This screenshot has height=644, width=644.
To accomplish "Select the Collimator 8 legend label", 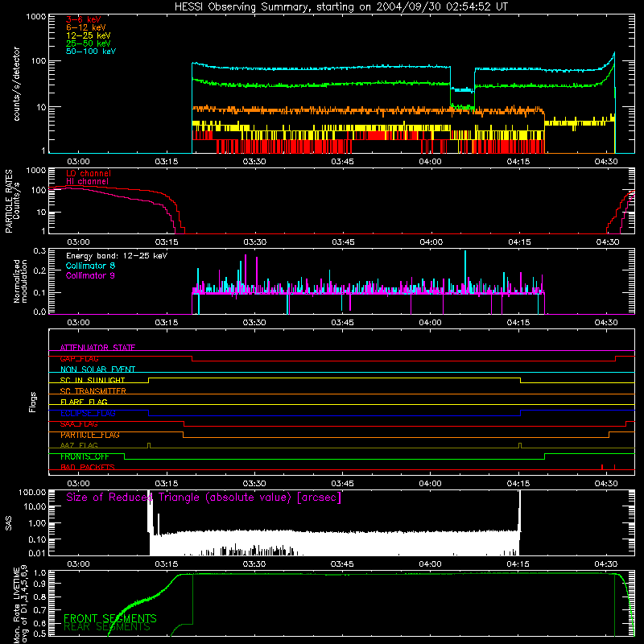I will click(x=90, y=266).
